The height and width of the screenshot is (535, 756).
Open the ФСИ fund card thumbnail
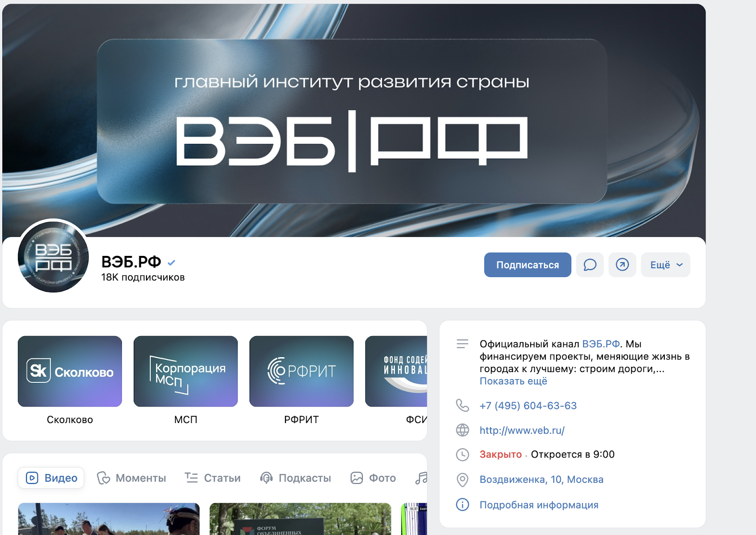396,371
